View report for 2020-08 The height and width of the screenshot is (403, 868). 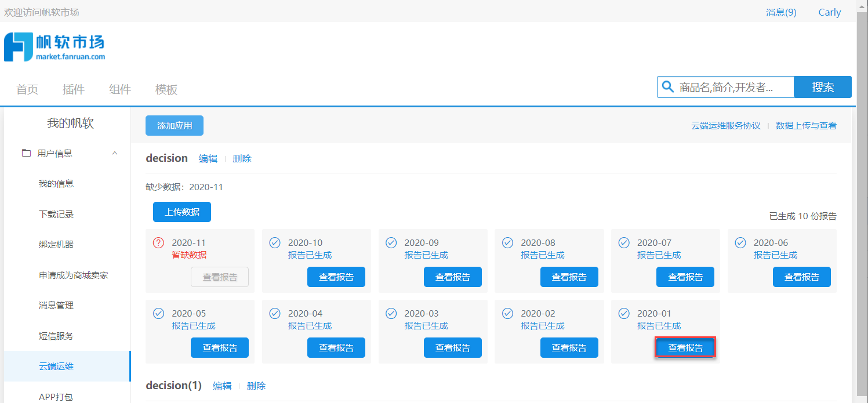click(x=569, y=277)
